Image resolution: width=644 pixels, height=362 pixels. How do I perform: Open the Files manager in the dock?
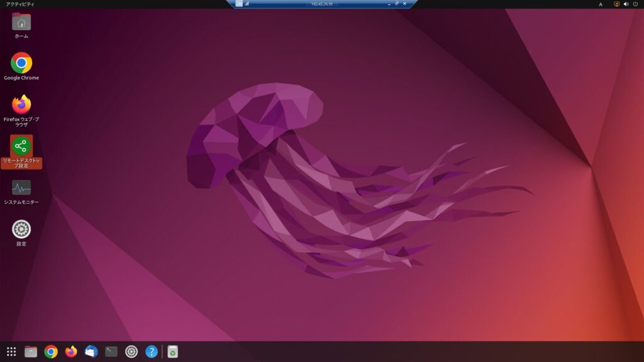31,352
